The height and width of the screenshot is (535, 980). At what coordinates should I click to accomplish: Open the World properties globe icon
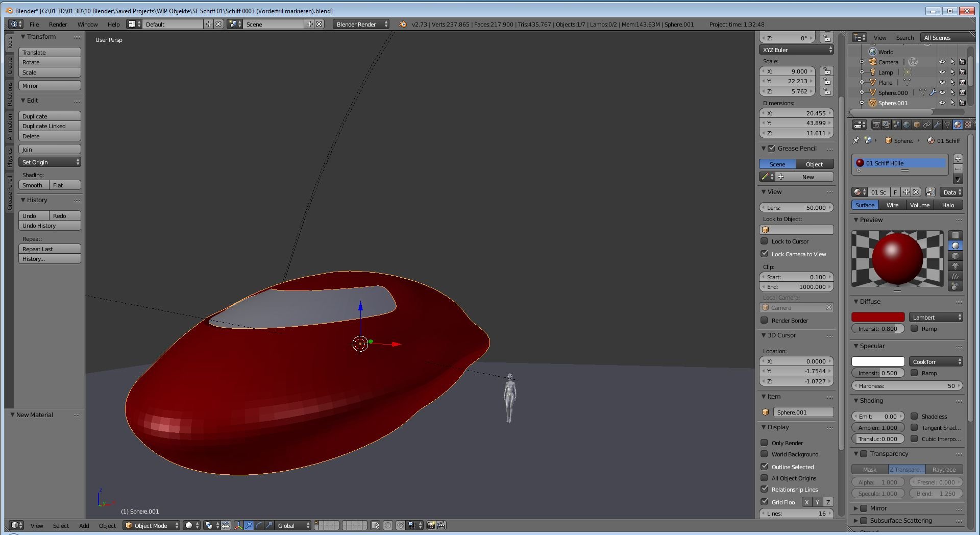(906, 125)
